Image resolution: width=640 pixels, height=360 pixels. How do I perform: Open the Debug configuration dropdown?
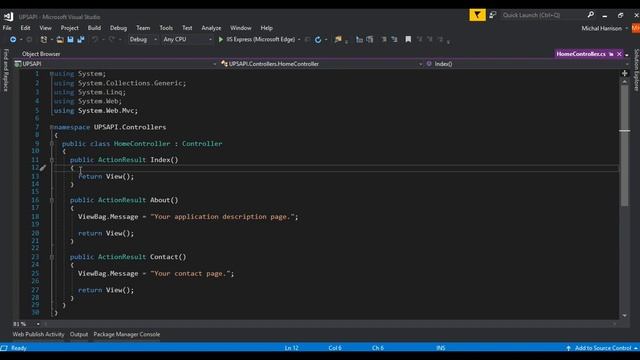pos(143,40)
